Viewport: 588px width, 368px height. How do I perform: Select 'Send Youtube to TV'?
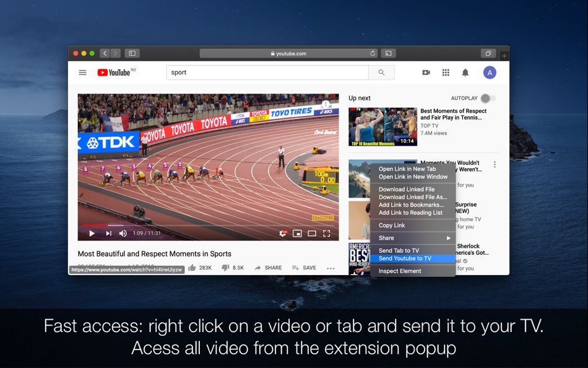412,258
